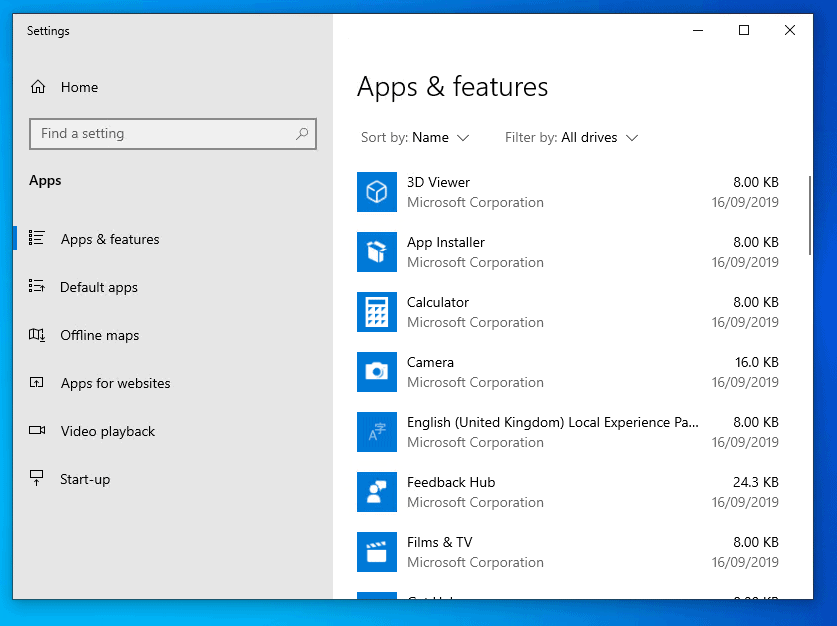Go to Offline maps section
Viewport: 837px width, 626px height.
pos(99,336)
